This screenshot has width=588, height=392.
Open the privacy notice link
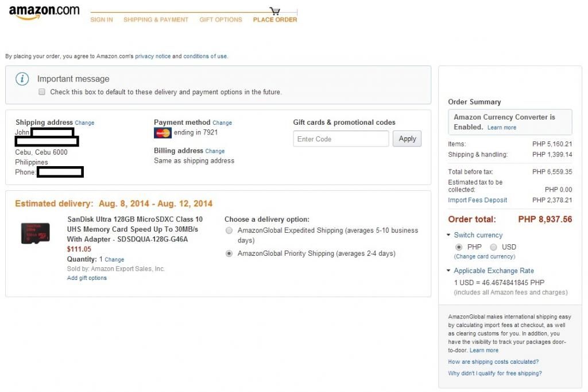pyautogui.click(x=153, y=56)
